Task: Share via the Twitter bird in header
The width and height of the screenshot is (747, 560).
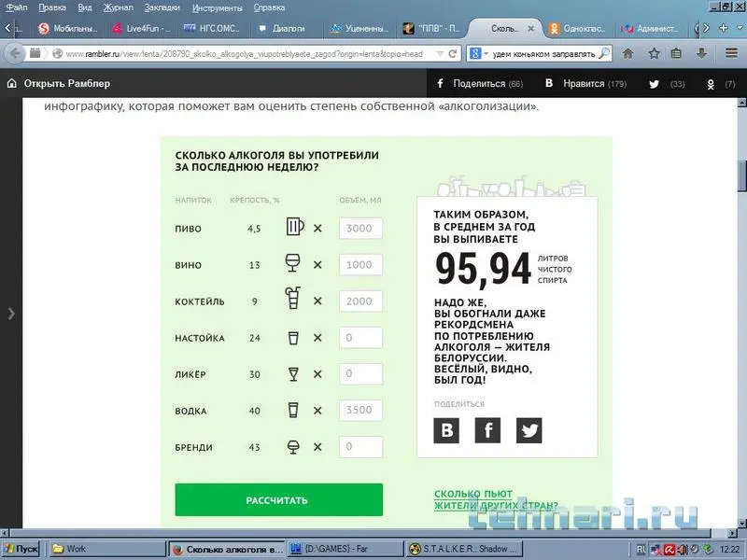Action: coord(655,84)
